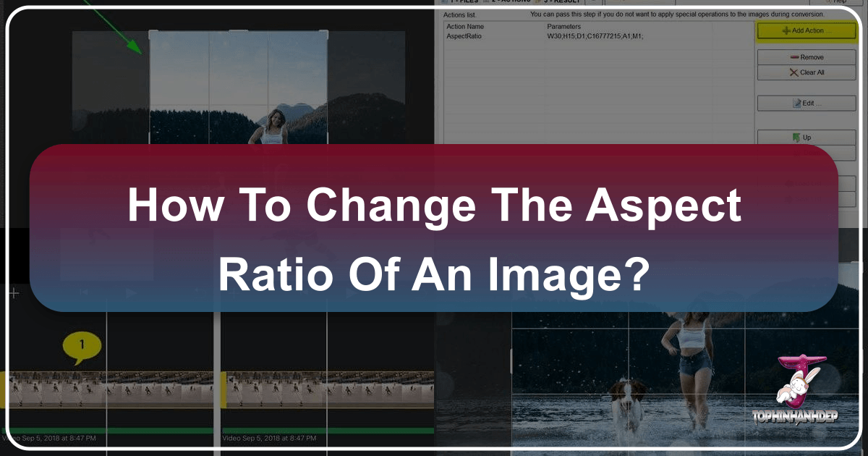Viewport: 868px width, 456px height.
Task: Click the plus icon above the left timeline
Action: [12, 293]
